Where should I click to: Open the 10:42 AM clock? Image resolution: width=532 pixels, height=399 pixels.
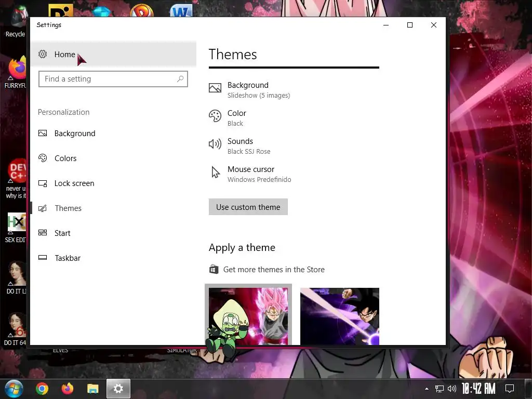478,389
